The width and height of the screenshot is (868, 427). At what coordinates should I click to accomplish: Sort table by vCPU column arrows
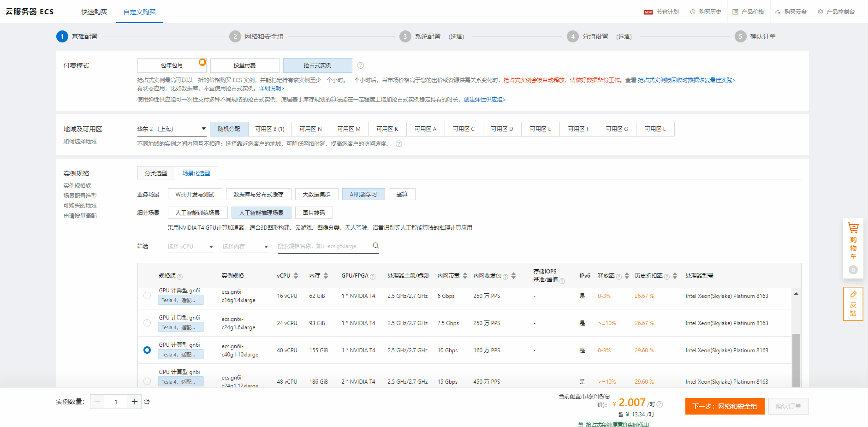tap(296, 276)
